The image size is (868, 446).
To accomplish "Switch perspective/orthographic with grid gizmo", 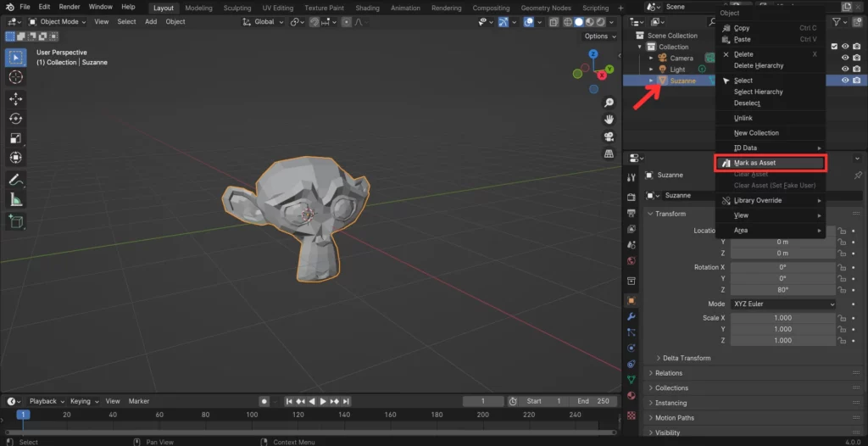I will click(609, 153).
